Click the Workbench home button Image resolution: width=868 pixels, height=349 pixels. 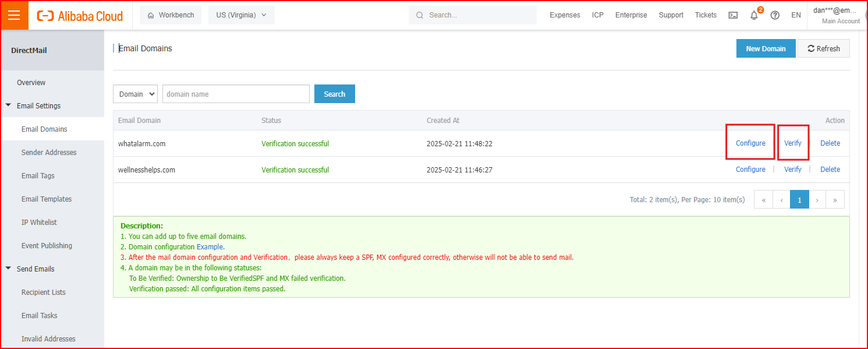[171, 15]
